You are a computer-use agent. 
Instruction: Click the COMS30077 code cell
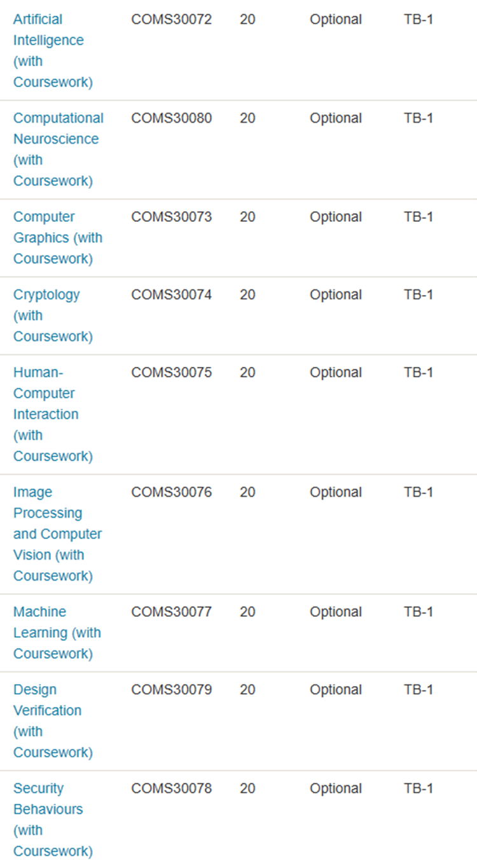(x=172, y=612)
